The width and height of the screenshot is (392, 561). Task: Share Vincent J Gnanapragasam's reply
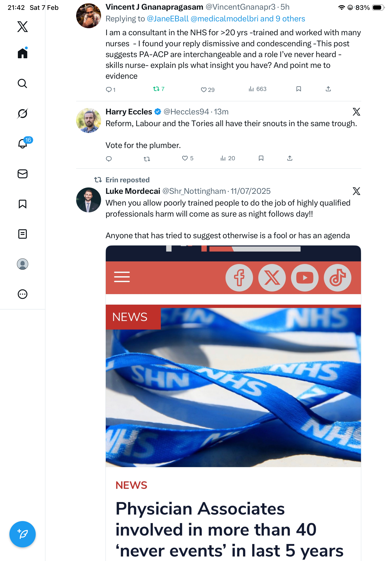click(x=328, y=89)
